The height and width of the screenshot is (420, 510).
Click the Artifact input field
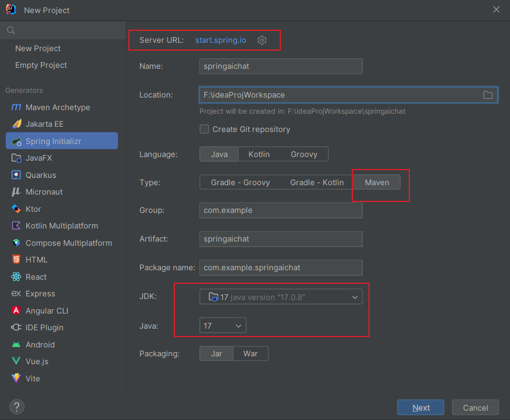point(281,239)
